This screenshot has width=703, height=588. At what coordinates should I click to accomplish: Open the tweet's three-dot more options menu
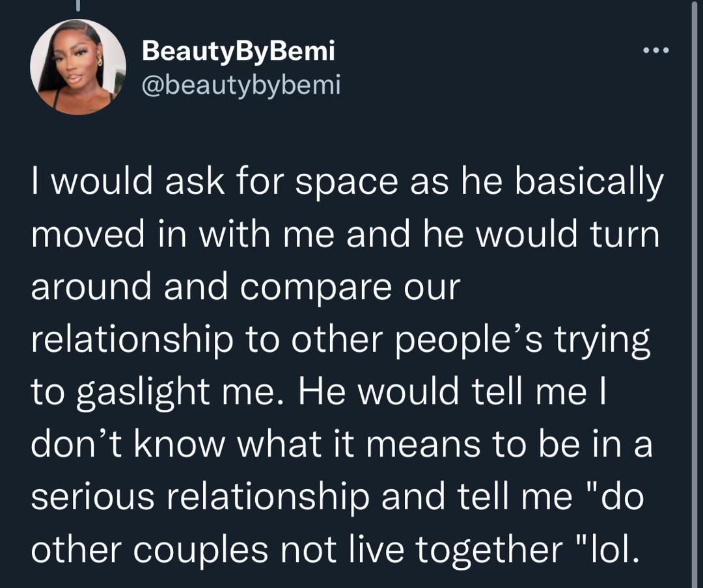pos(656,50)
